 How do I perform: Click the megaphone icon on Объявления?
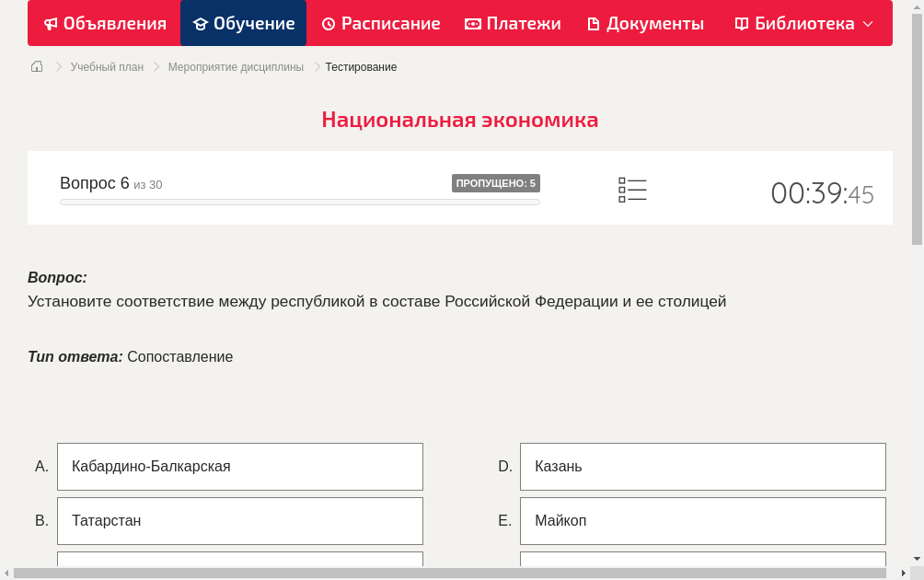pos(49,23)
